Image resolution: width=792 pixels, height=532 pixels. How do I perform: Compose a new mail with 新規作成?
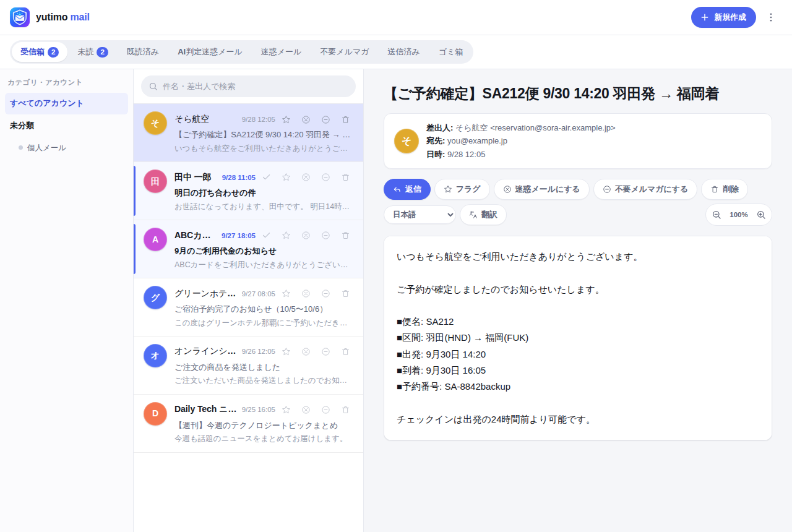[723, 17]
